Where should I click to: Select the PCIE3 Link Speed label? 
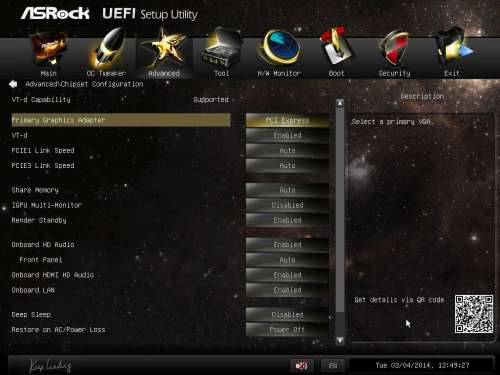[43, 166]
